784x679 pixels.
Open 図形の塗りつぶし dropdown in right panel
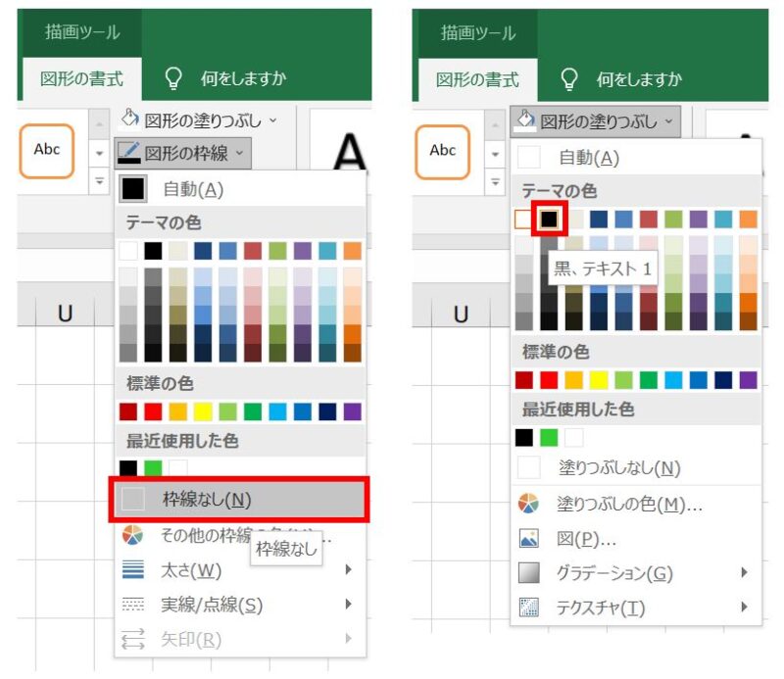click(x=596, y=121)
